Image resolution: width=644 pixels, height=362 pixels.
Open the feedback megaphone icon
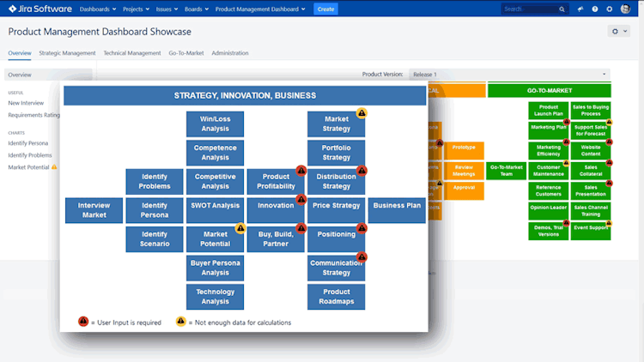point(580,9)
